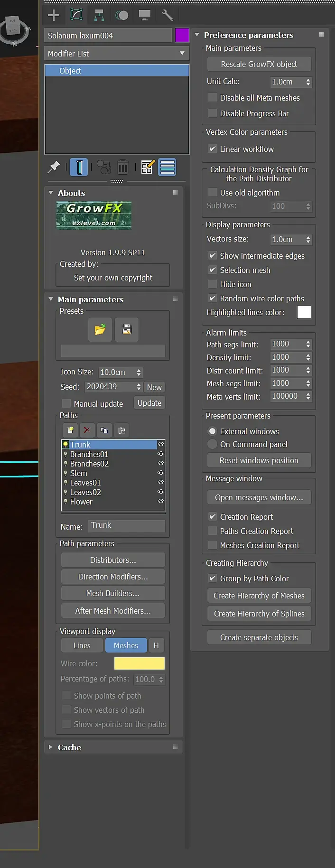
Task: Click Add new path icon
Action: pos(70,430)
